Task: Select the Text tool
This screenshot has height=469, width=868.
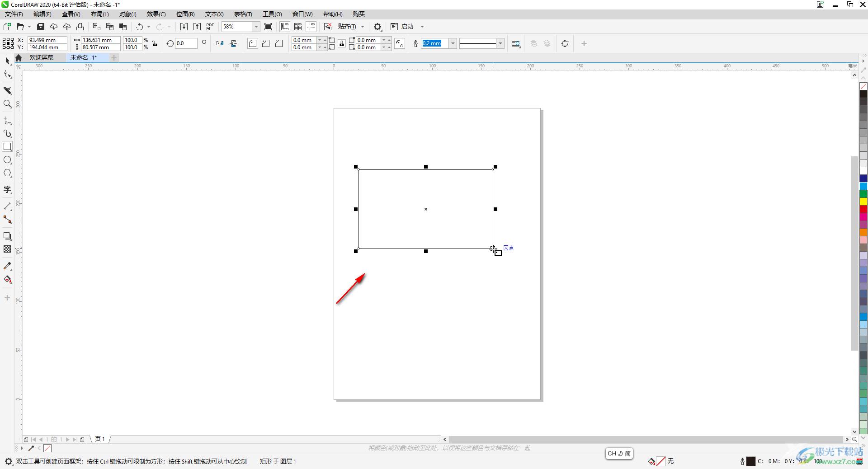Action: click(x=7, y=190)
